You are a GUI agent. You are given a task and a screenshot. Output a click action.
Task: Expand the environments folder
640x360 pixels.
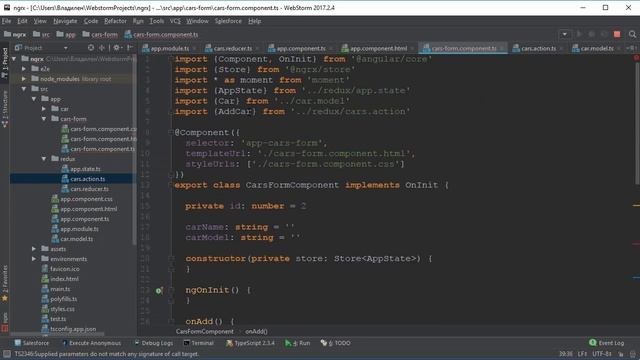point(34,259)
